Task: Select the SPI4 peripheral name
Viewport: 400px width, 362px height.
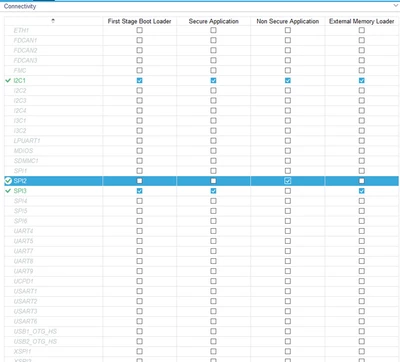Action: click(x=20, y=201)
